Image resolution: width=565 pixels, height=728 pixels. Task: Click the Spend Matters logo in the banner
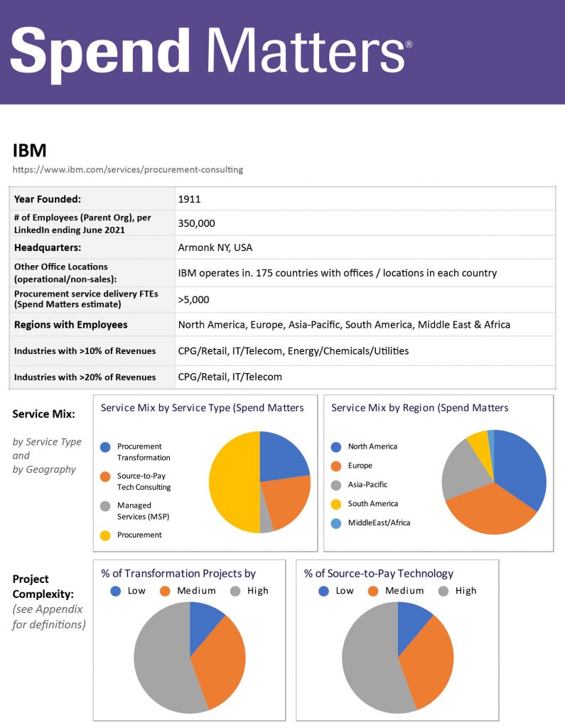[210, 51]
